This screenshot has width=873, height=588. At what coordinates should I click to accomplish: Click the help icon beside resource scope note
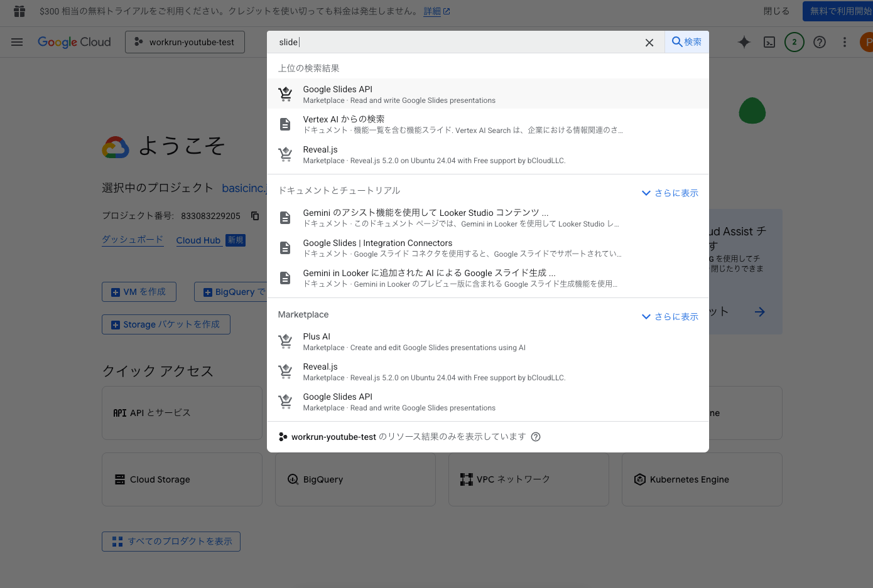[x=536, y=437]
